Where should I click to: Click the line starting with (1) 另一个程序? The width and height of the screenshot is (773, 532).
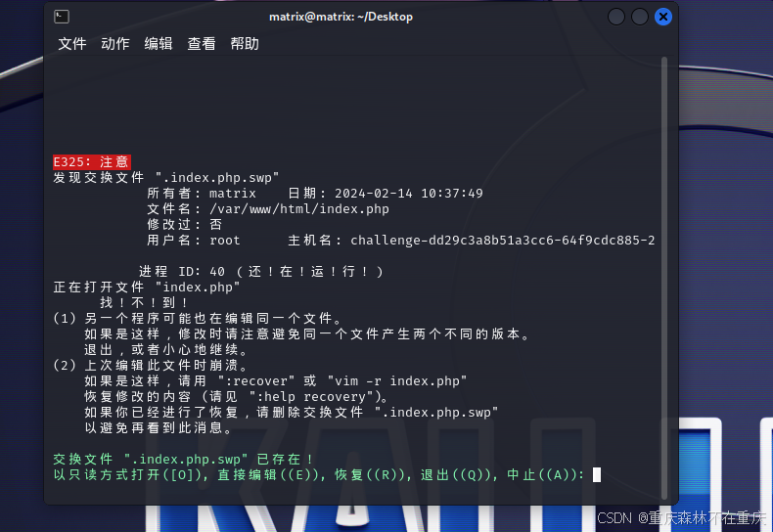click(x=198, y=318)
